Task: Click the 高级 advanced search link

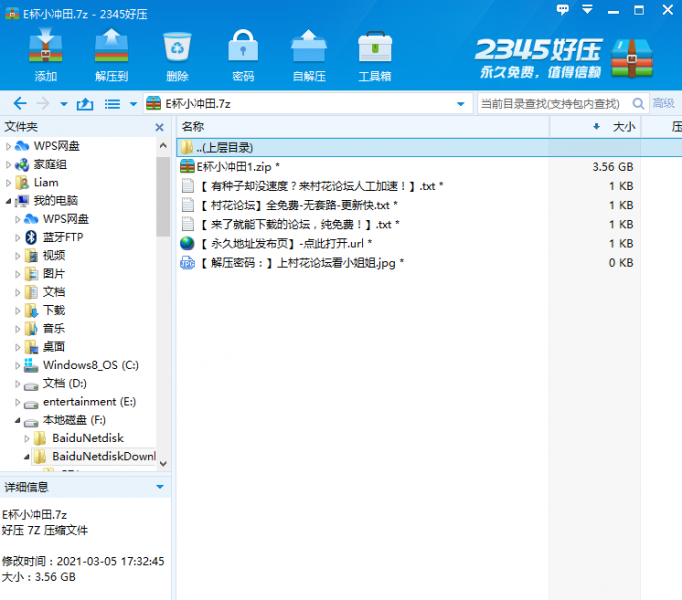Action: pos(663,104)
